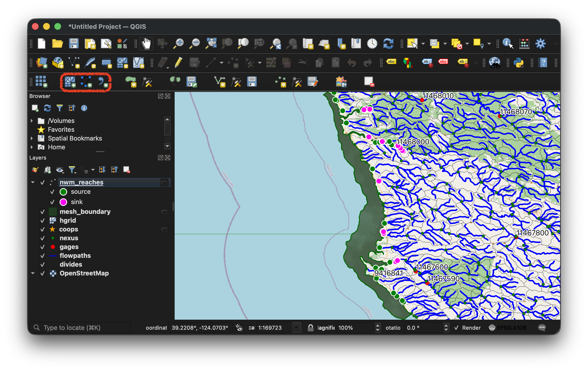588x371 pixels.
Task: Refresh the map canvas
Action: pos(388,44)
